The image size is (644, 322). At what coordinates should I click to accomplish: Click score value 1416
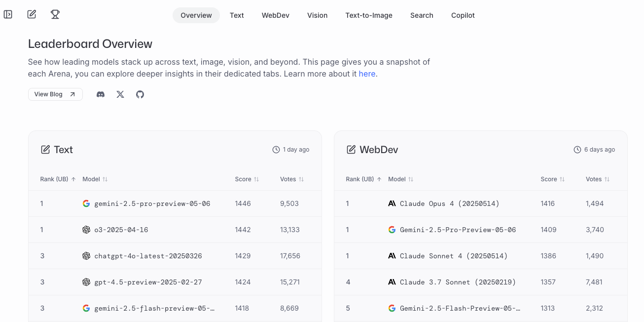coord(548,203)
